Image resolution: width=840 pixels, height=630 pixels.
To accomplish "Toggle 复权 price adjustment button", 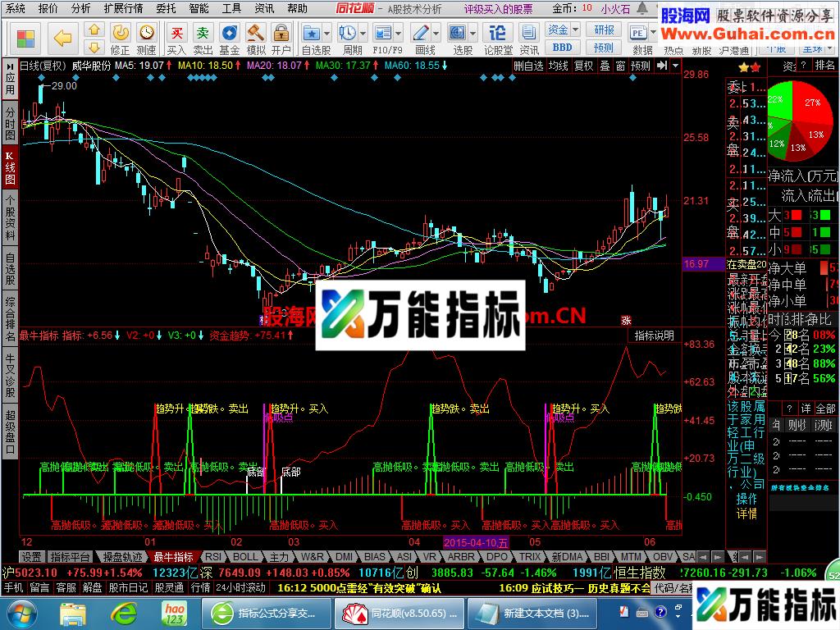I will [x=583, y=66].
